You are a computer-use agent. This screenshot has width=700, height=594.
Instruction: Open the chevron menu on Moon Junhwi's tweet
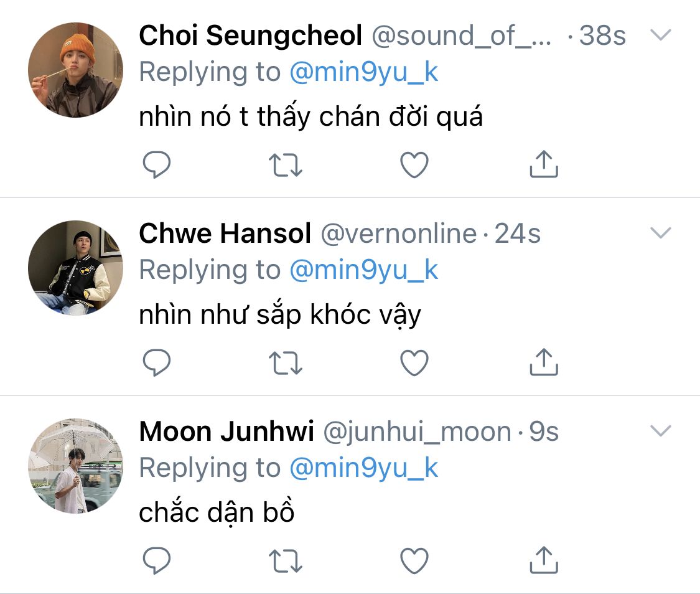[x=660, y=430]
